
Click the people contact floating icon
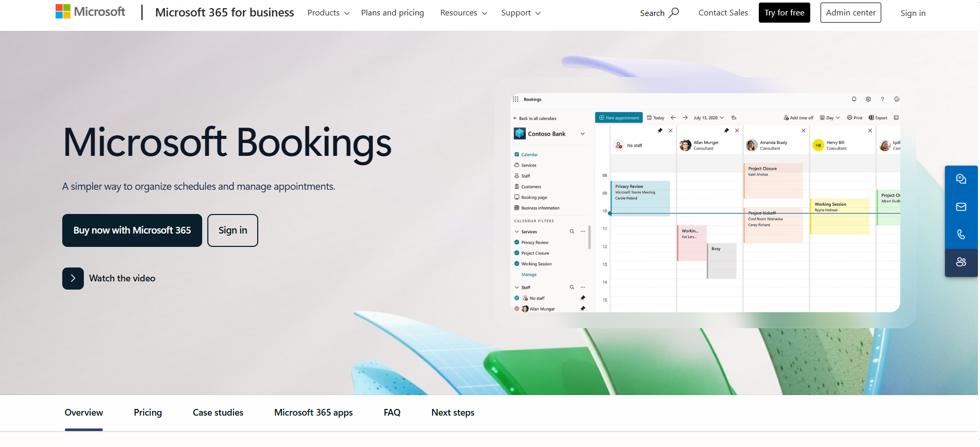coord(961,262)
